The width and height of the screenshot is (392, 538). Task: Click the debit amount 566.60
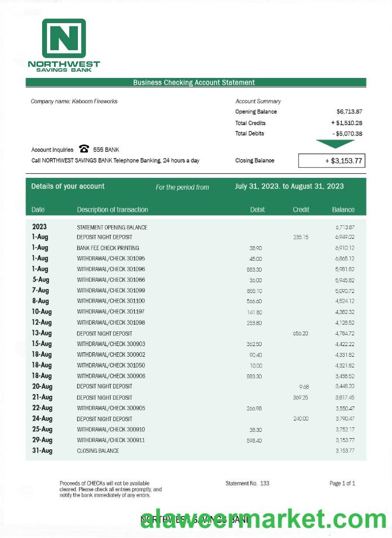tap(254, 301)
